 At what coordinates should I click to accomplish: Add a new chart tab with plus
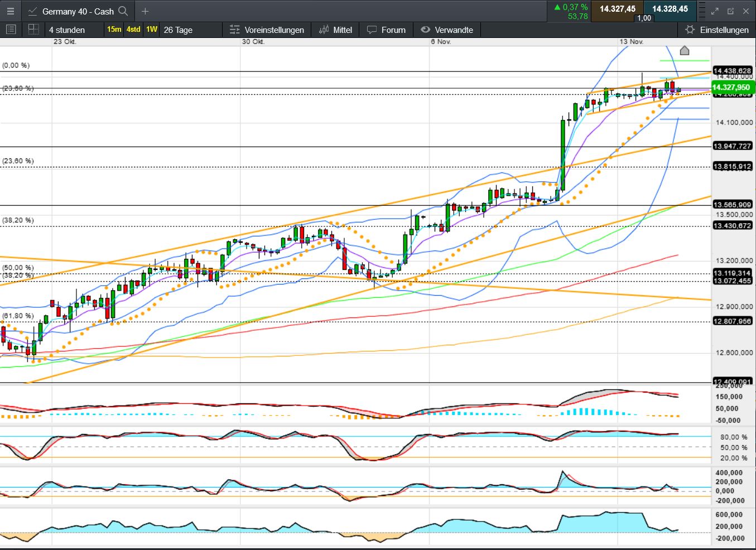[145, 11]
